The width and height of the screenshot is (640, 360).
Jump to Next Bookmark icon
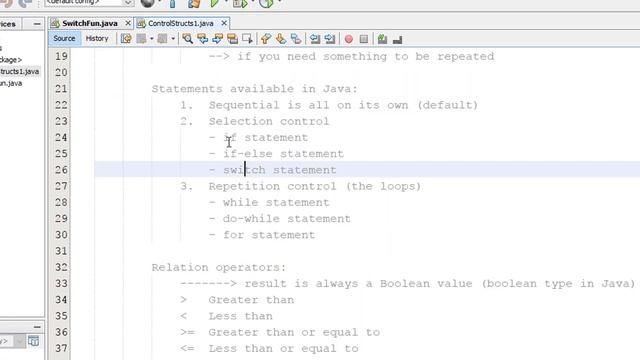coord(281,39)
